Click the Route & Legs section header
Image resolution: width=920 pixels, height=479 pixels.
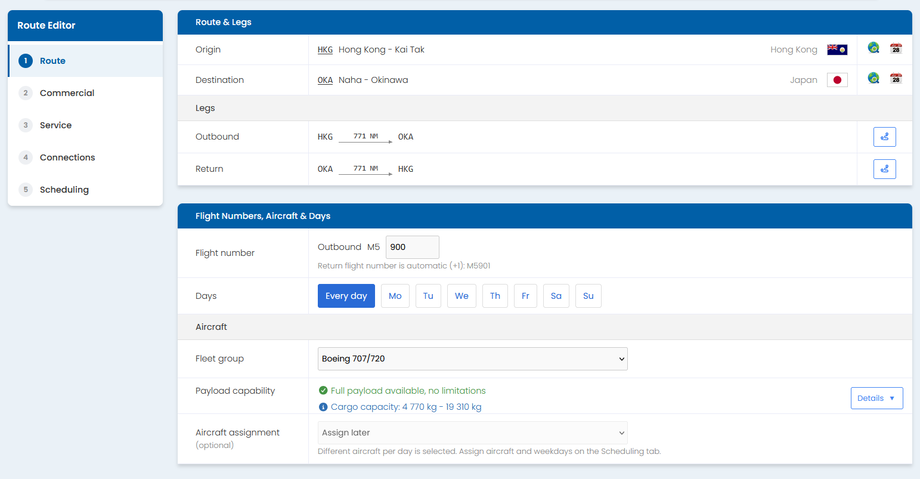544,22
